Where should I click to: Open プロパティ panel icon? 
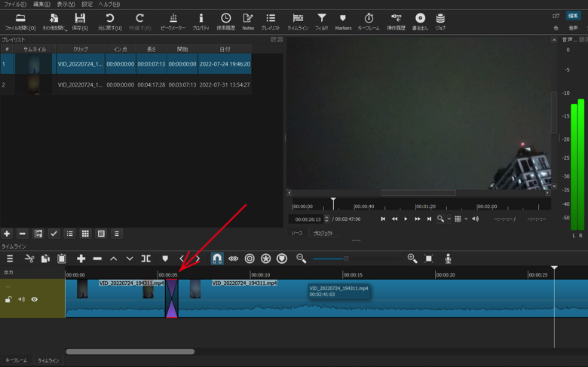[201, 22]
